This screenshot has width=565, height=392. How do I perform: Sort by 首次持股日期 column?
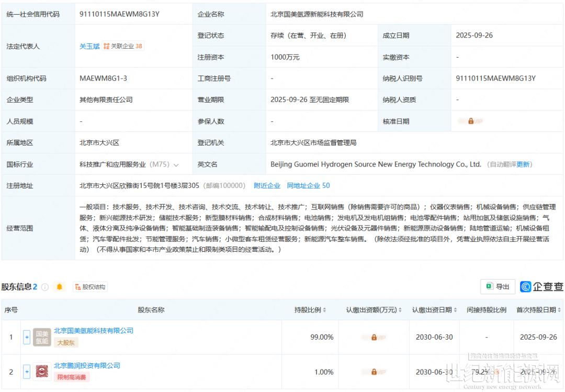(x=559, y=310)
